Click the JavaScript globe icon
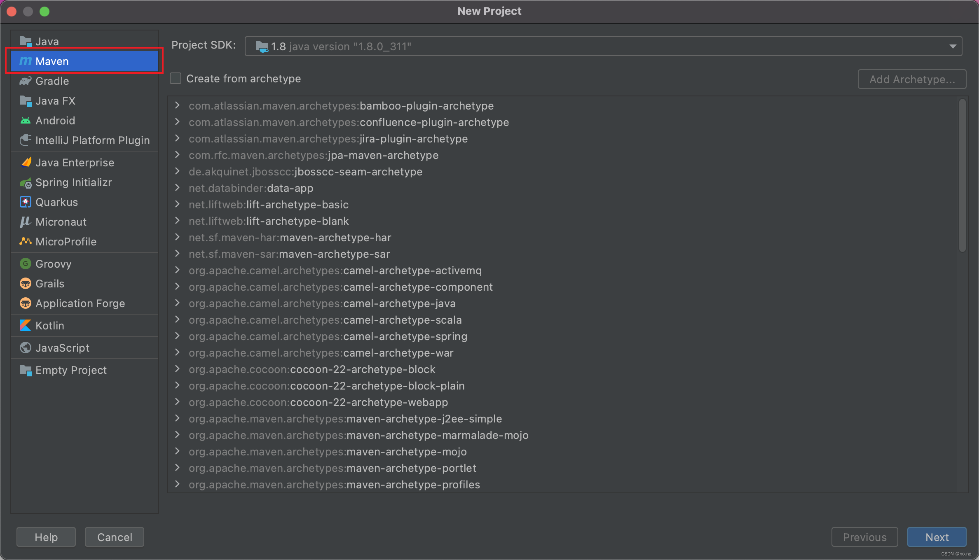 coord(26,348)
